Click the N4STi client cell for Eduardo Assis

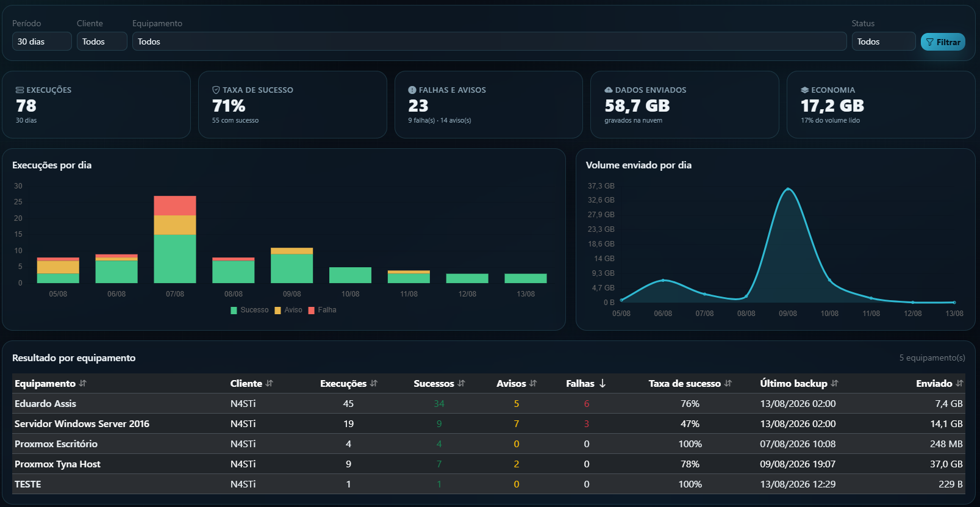tap(243, 403)
